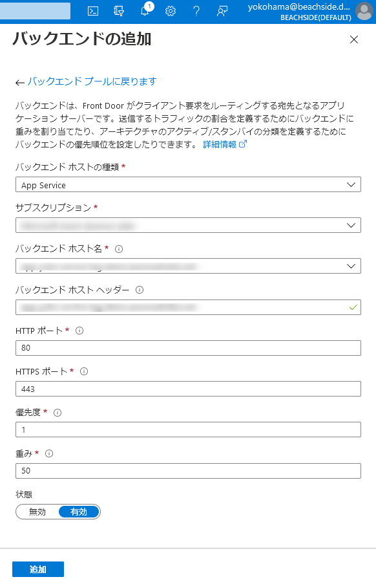Open the help menu icon
The width and height of the screenshot is (376, 588).
[196, 11]
